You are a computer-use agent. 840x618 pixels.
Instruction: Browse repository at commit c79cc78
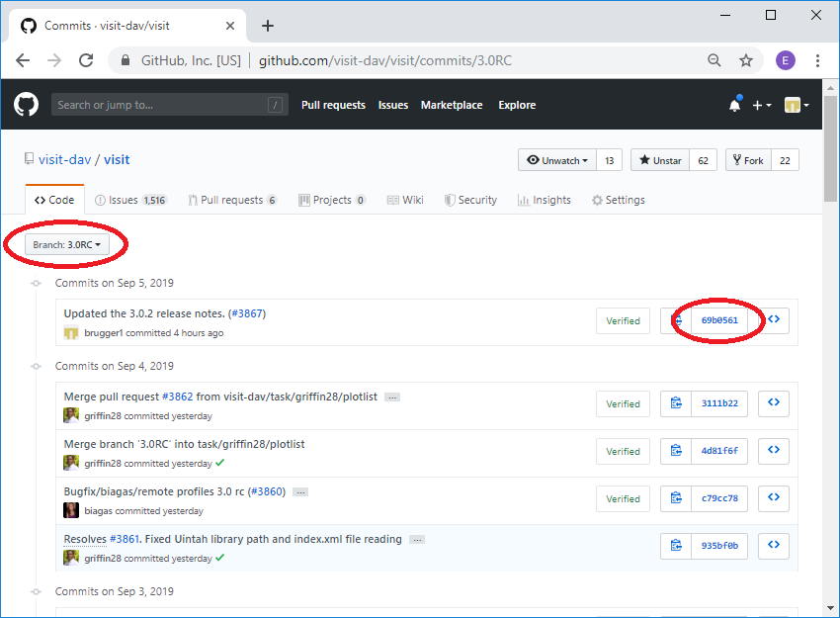774,498
